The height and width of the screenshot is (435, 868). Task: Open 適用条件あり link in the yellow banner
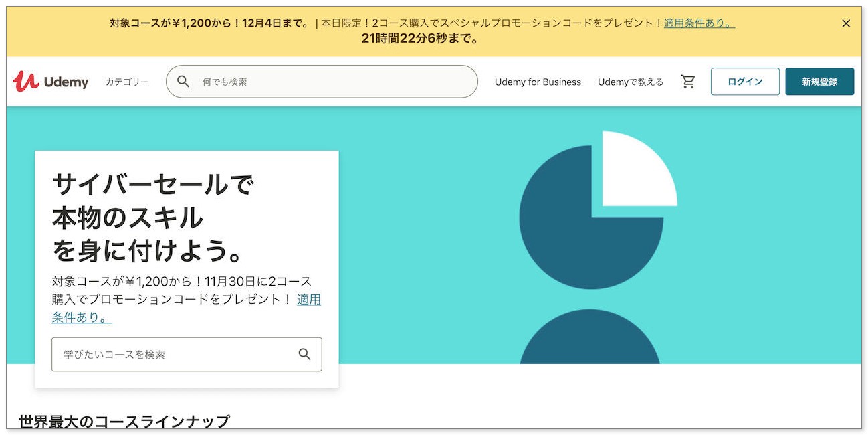coord(699,23)
